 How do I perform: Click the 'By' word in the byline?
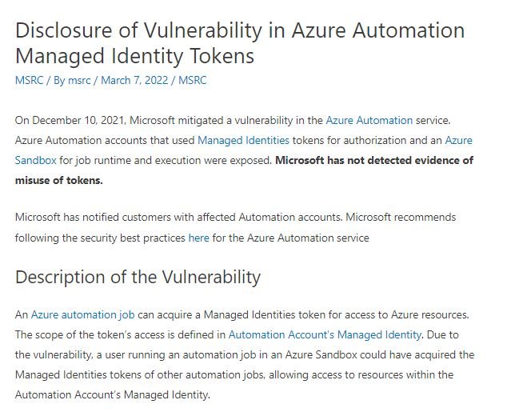59,80
